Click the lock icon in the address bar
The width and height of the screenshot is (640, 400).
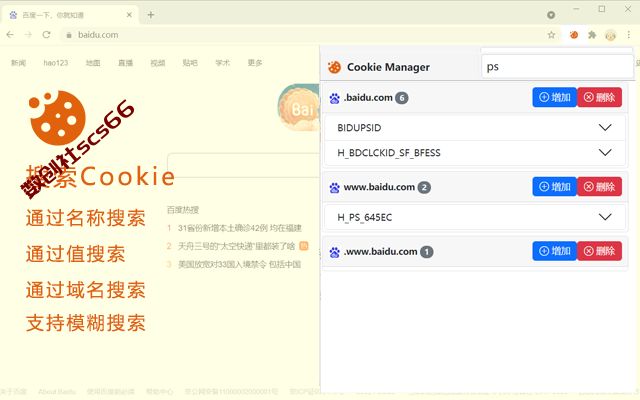point(69,35)
